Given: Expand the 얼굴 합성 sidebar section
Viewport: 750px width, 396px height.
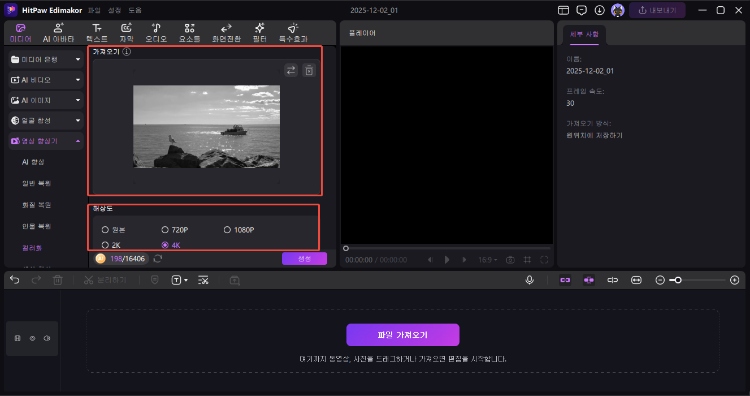Looking at the screenshot, I should click(46, 121).
